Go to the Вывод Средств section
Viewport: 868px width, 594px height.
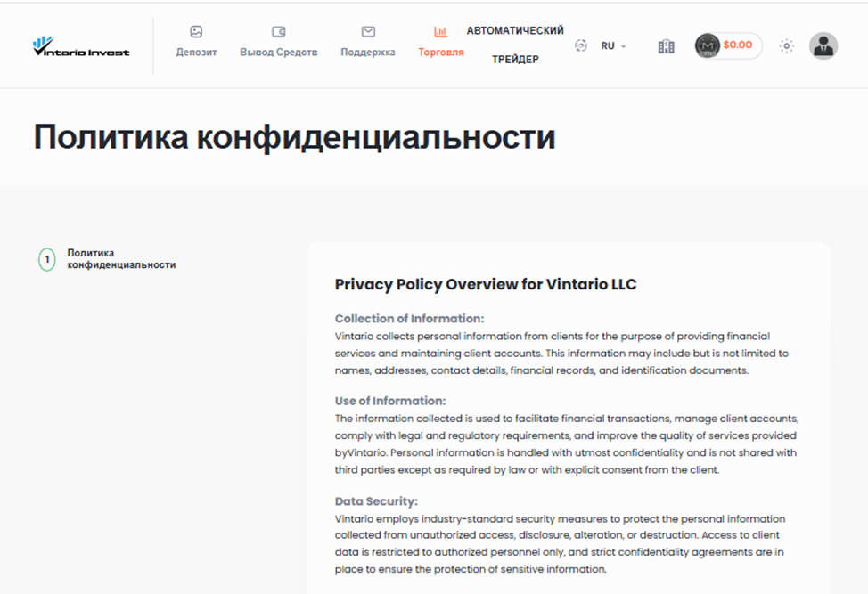[278, 53]
